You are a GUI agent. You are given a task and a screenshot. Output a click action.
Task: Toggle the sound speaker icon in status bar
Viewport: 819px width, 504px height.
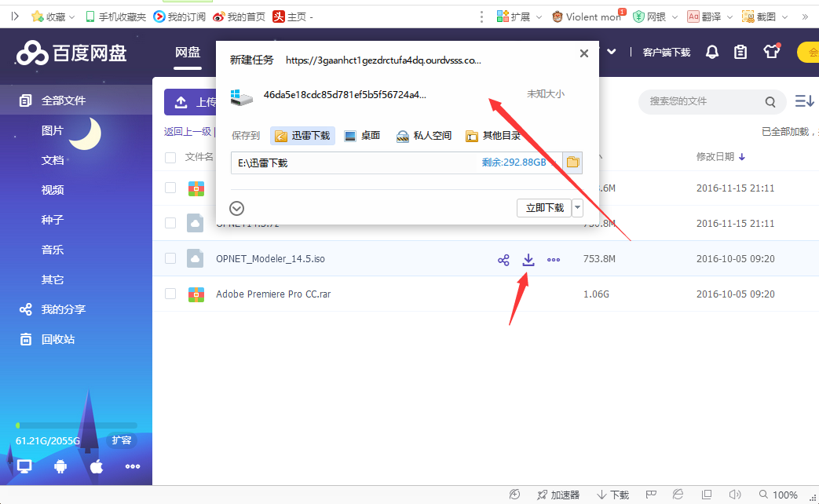coord(735,494)
